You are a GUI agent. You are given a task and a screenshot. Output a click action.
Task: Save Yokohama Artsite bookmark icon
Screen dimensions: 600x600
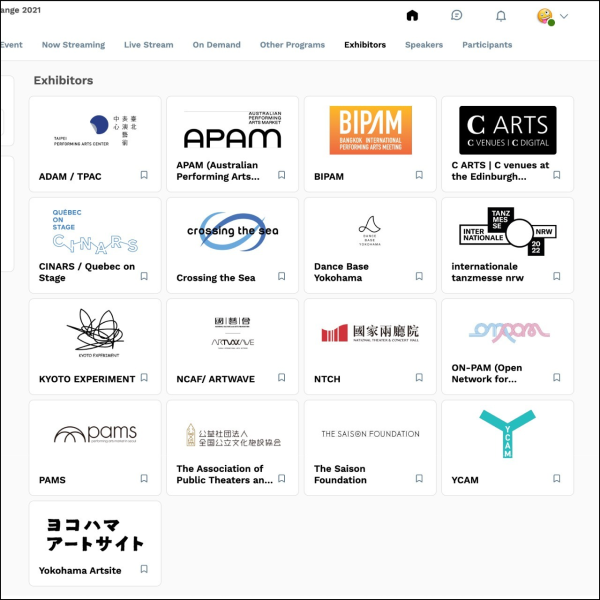[144, 569]
